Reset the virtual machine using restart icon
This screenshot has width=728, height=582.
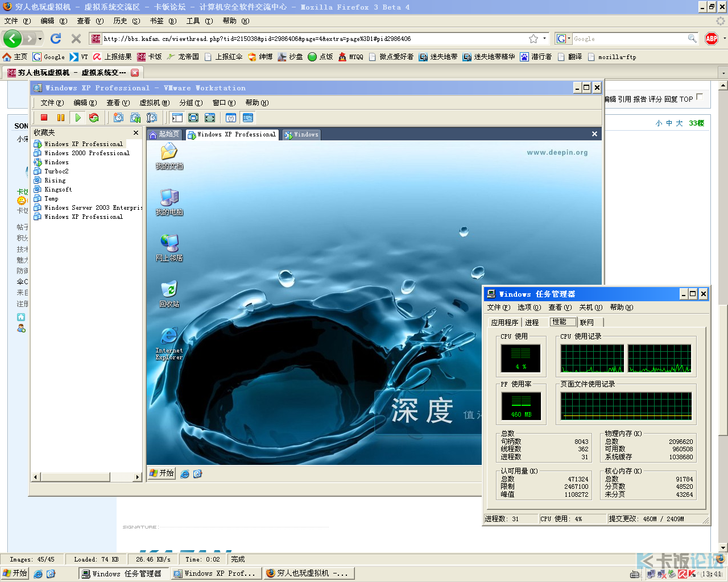[94, 118]
